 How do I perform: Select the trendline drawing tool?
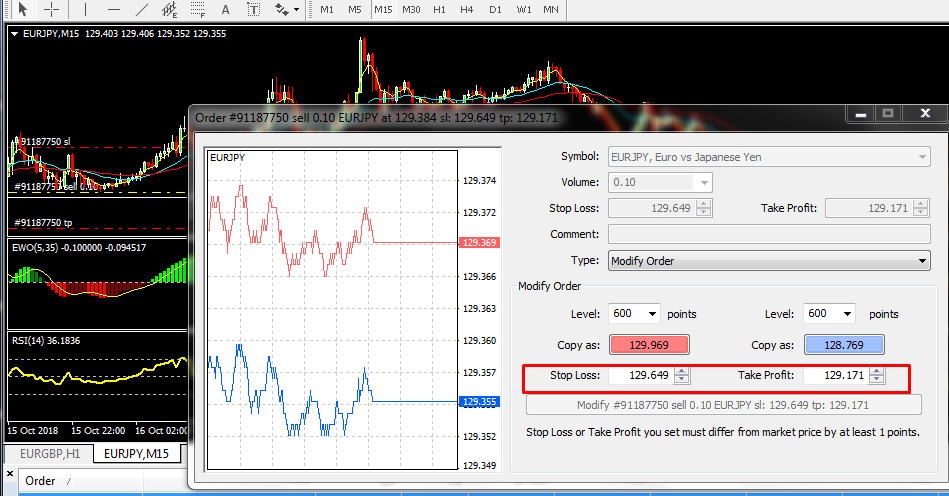[141, 10]
